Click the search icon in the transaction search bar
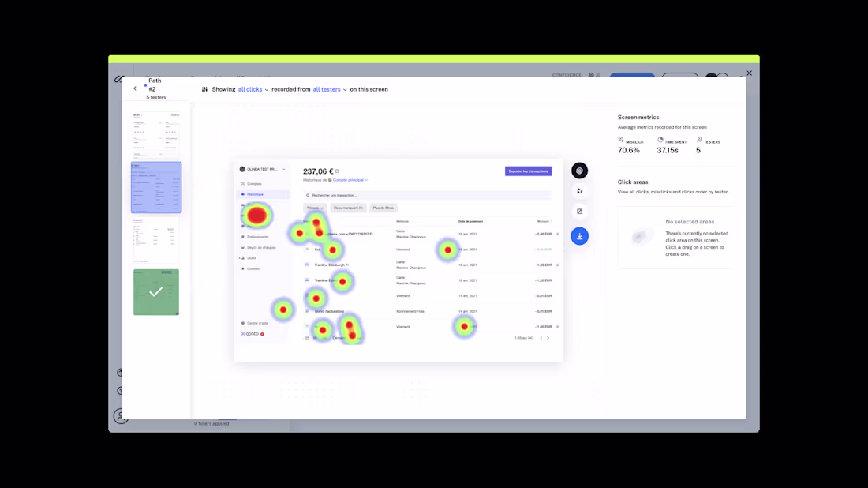This screenshot has height=488, width=868. 307,196
